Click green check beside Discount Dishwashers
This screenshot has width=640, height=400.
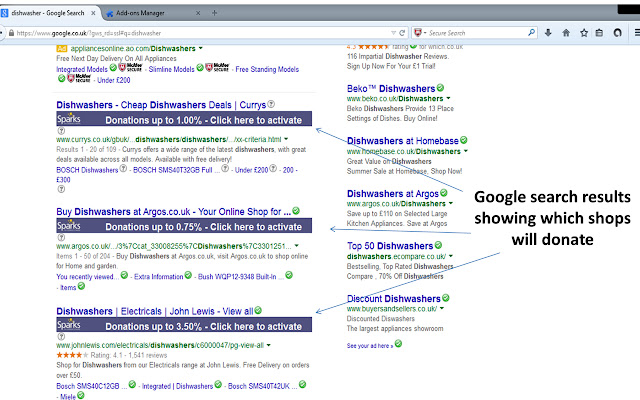tap(446, 298)
